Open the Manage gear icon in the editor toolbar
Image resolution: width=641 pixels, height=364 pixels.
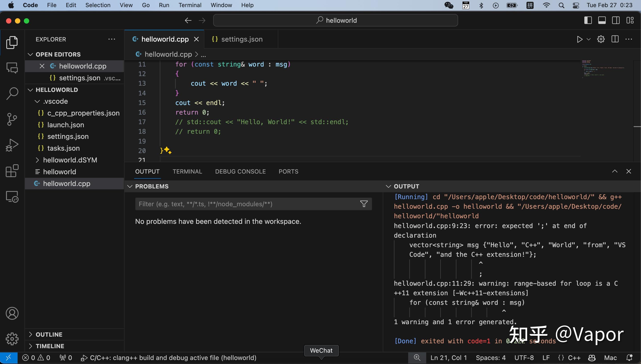[x=601, y=39]
